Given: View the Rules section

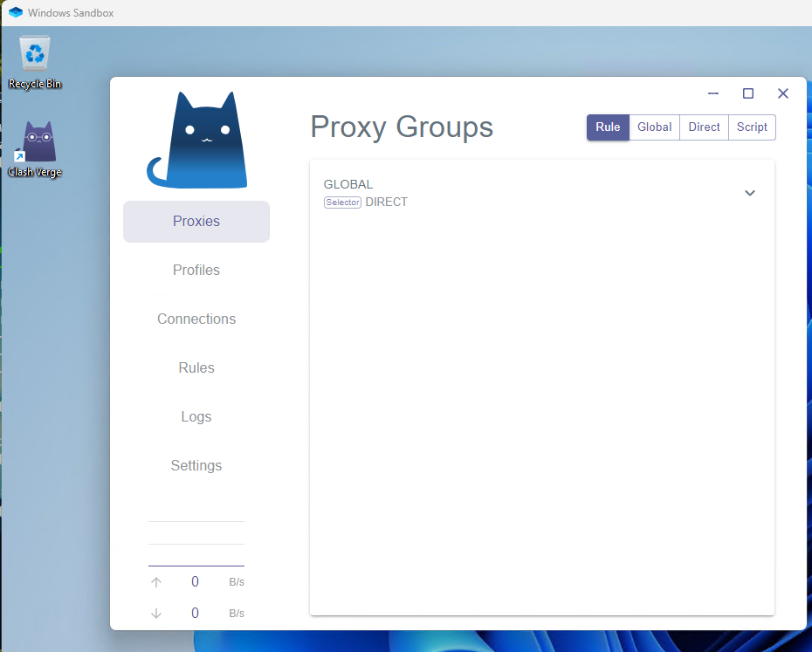Looking at the screenshot, I should [196, 367].
